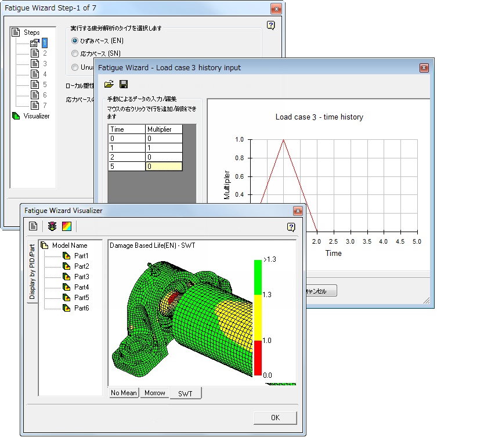Select step 6 page icon
This screenshot has width=484, height=448.
(x=35, y=95)
